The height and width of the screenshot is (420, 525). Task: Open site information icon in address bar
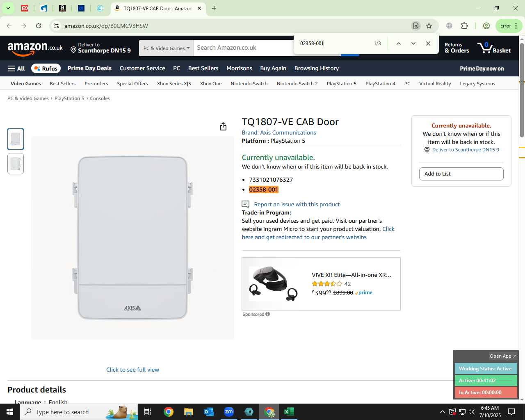(56, 26)
